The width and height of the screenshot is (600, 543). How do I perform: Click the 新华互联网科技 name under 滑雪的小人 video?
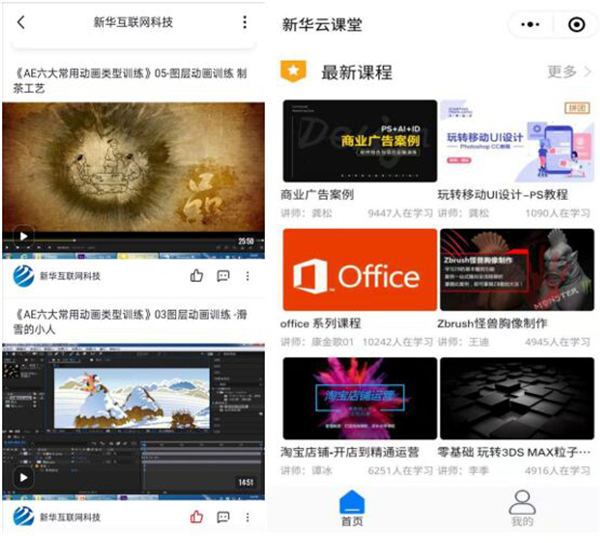[x=70, y=517]
